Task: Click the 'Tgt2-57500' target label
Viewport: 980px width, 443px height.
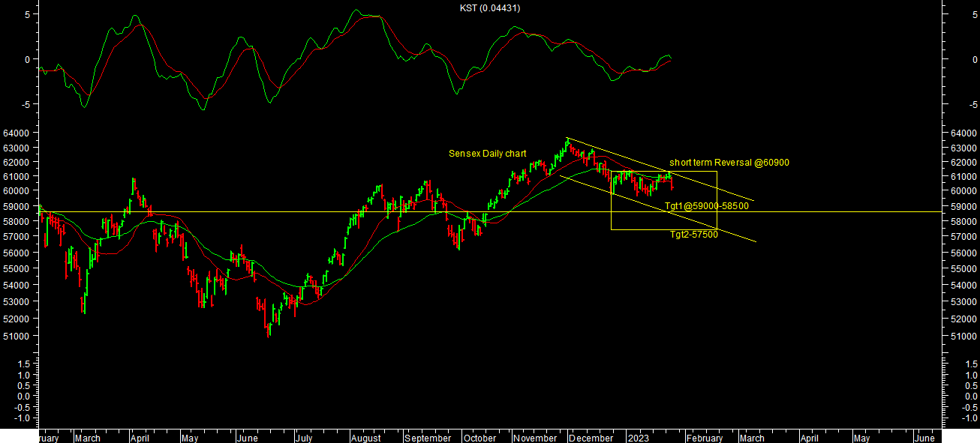Action: 693,235
